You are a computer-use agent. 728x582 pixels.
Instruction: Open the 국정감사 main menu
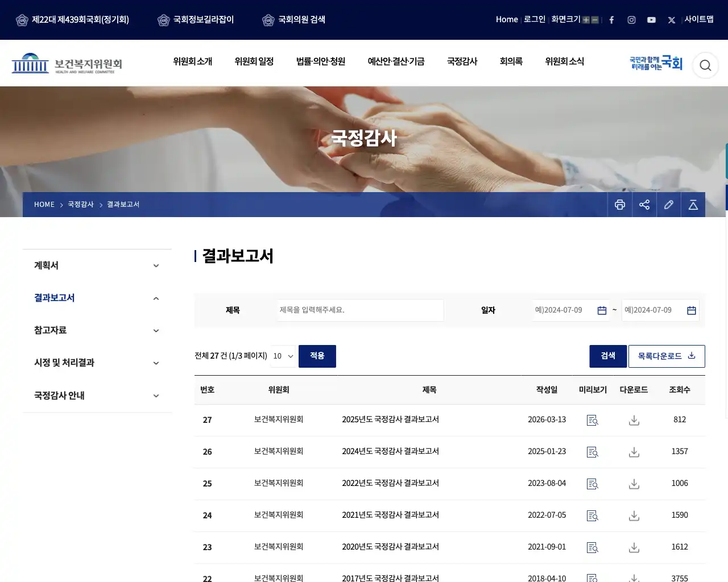(462, 61)
